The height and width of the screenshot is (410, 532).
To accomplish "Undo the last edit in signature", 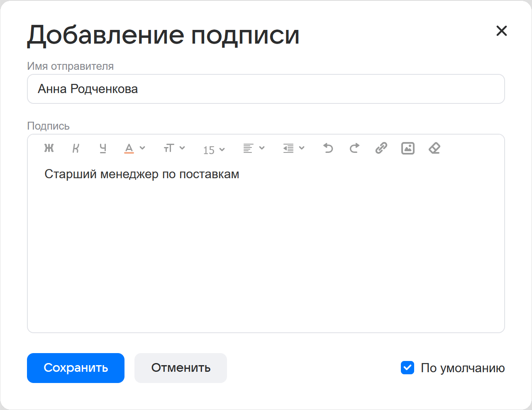I will tap(328, 148).
